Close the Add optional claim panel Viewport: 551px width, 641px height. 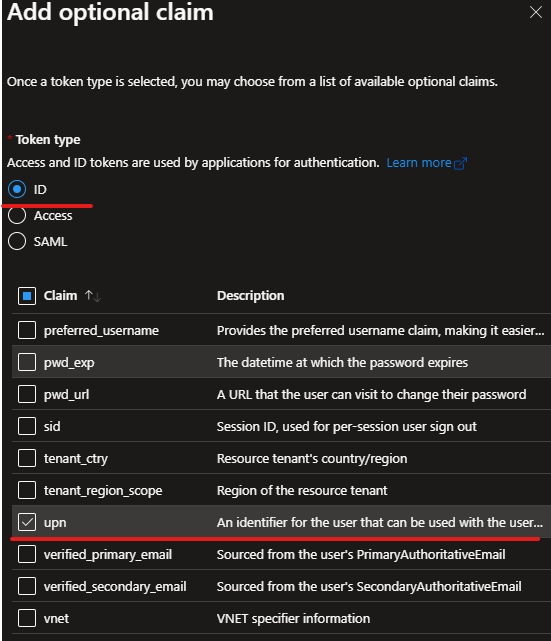[x=535, y=12]
